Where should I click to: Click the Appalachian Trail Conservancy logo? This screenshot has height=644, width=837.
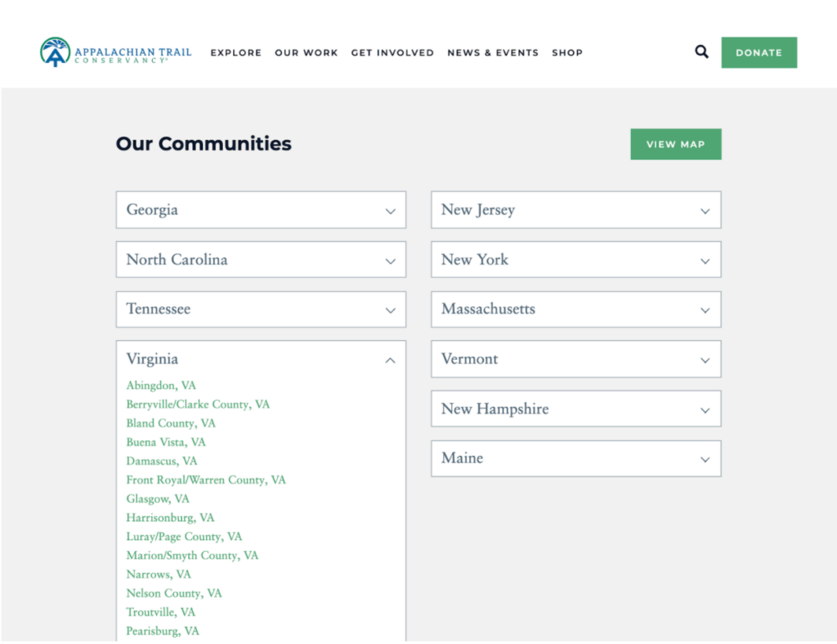point(115,52)
